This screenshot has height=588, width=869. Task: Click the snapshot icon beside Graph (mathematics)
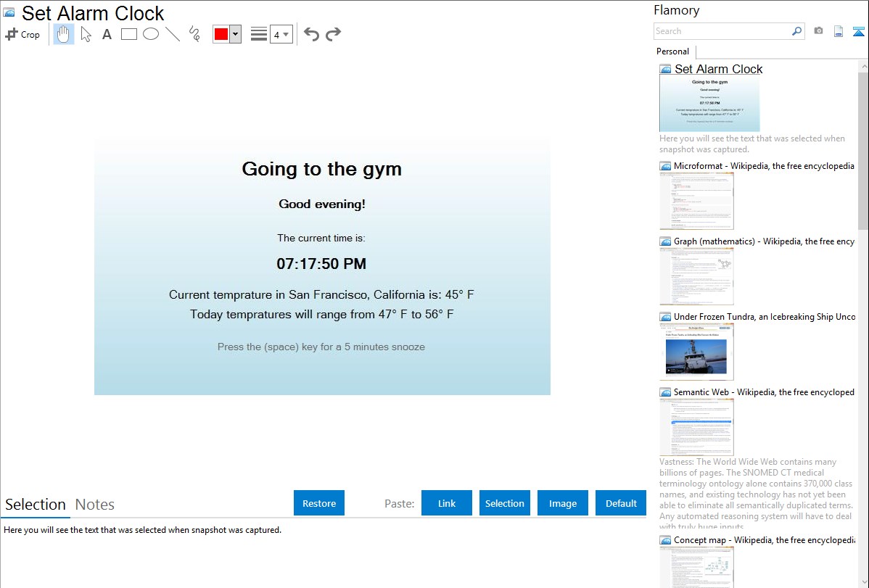point(666,241)
